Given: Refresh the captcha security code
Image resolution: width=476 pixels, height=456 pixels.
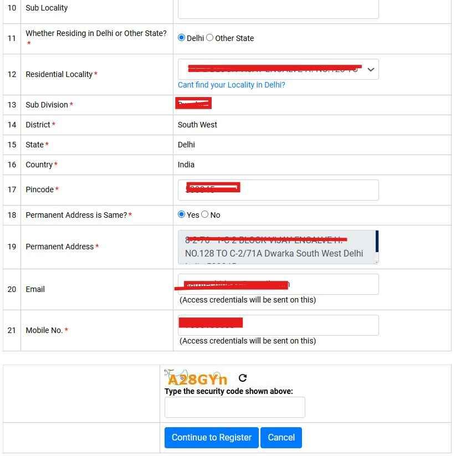Looking at the screenshot, I should pyautogui.click(x=242, y=378).
